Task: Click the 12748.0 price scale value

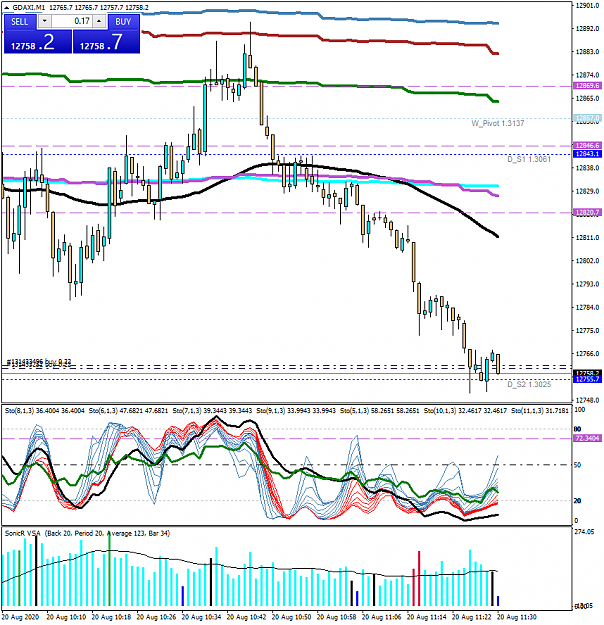Action: pos(588,400)
